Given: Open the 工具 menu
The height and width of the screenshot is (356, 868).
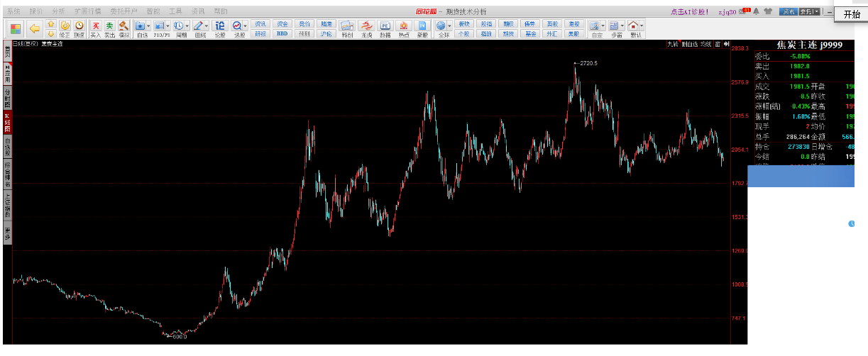Looking at the screenshot, I should point(175,11).
